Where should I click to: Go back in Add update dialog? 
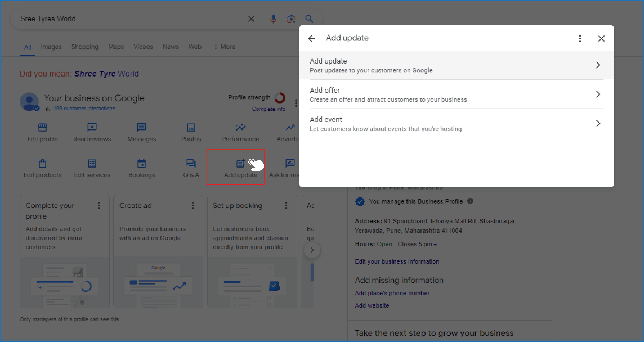point(312,38)
